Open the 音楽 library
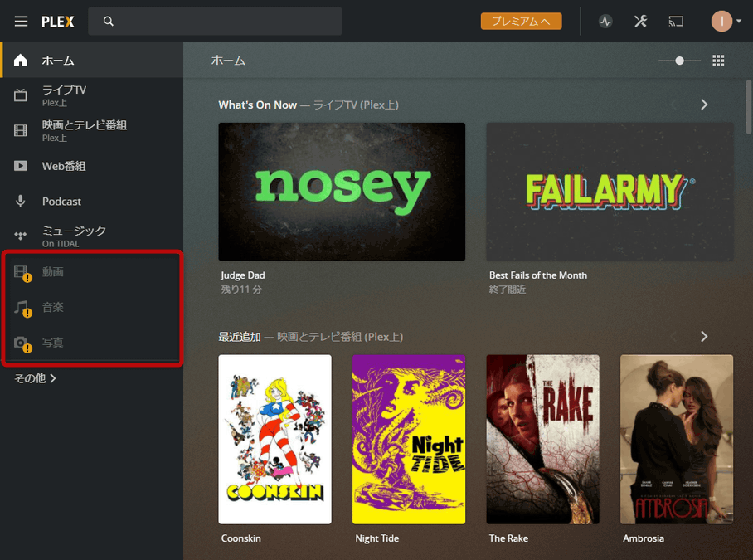 coord(92,307)
